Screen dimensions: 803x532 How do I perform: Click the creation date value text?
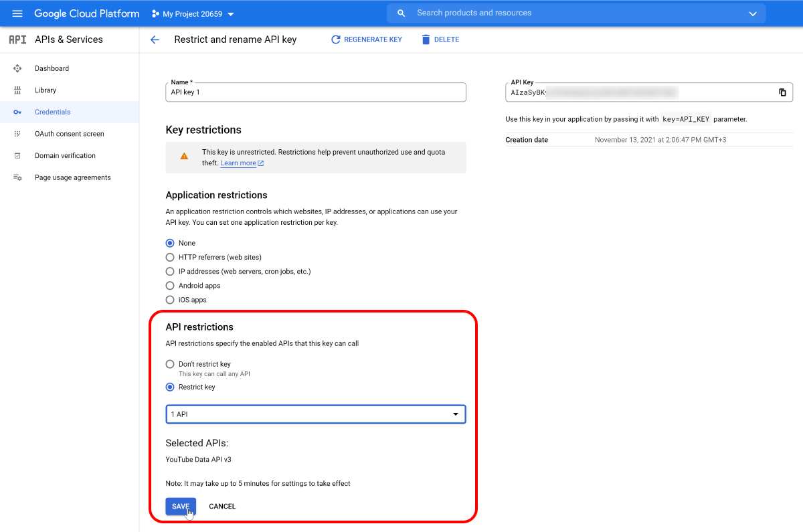click(x=660, y=140)
